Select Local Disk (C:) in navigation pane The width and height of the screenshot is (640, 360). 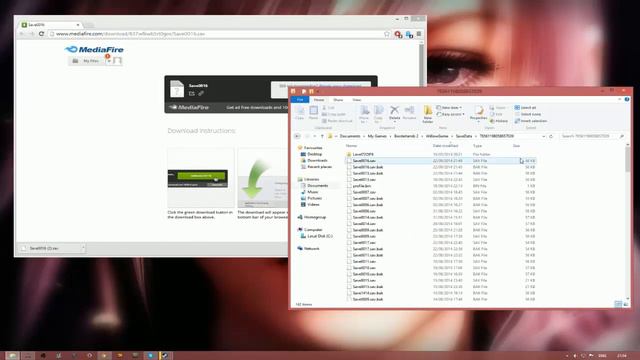pos(316,236)
